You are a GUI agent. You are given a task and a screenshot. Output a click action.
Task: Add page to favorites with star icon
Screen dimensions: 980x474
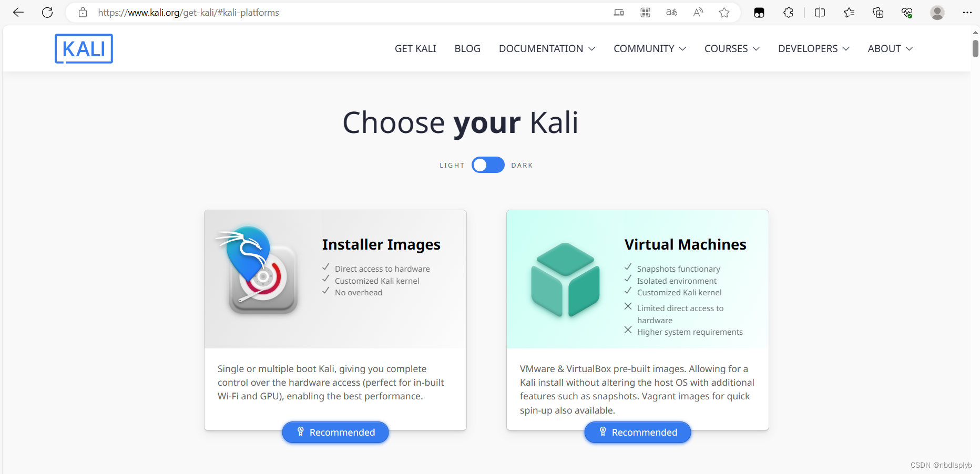point(724,13)
